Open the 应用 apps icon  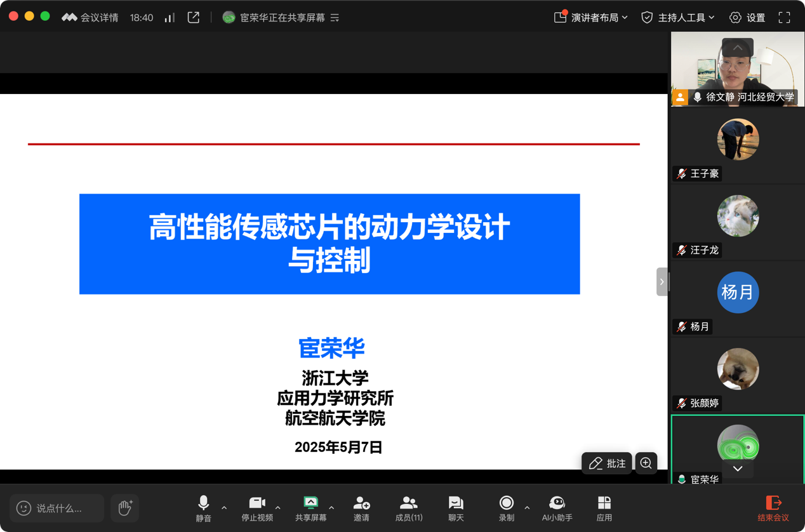(x=604, y=508)
